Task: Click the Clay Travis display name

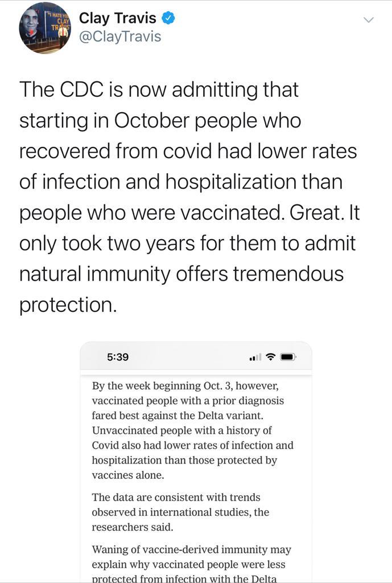Action: [x=117, y=18]
